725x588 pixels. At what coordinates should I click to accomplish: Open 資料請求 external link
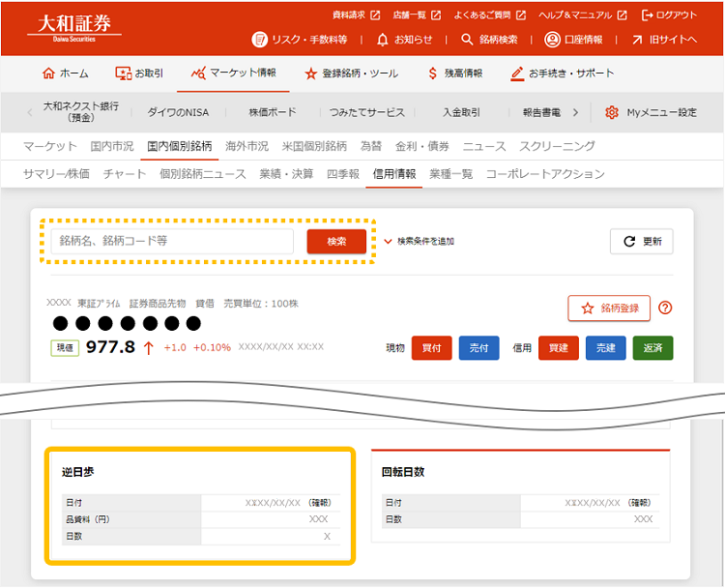[356, 15]
